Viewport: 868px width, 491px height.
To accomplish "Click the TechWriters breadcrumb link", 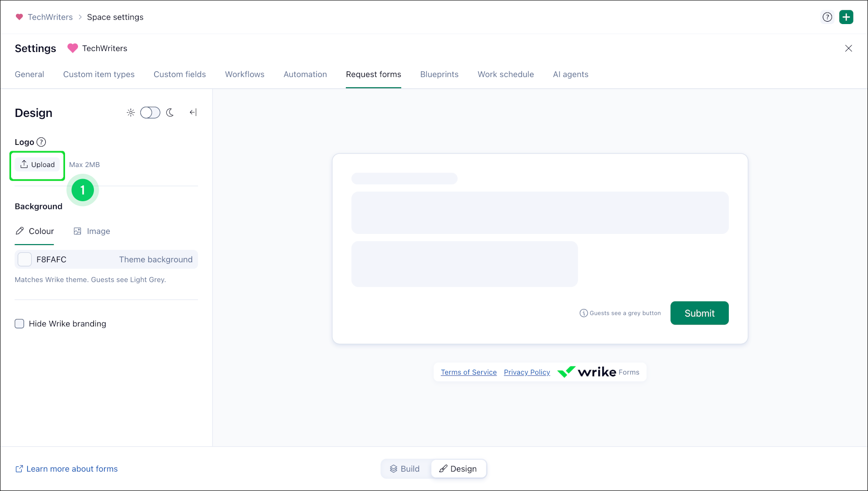I will [50, 17].
